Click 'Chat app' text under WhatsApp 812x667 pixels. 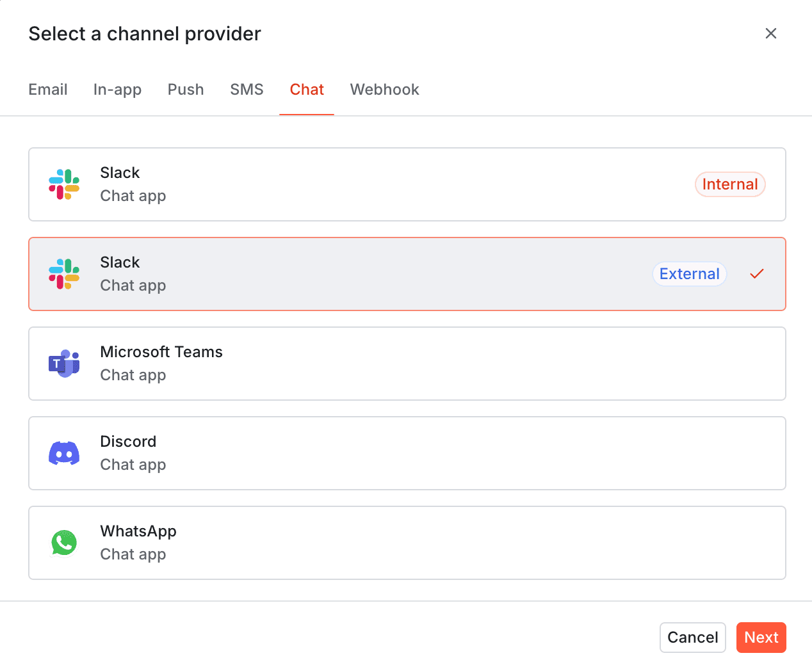coord(133,554)
